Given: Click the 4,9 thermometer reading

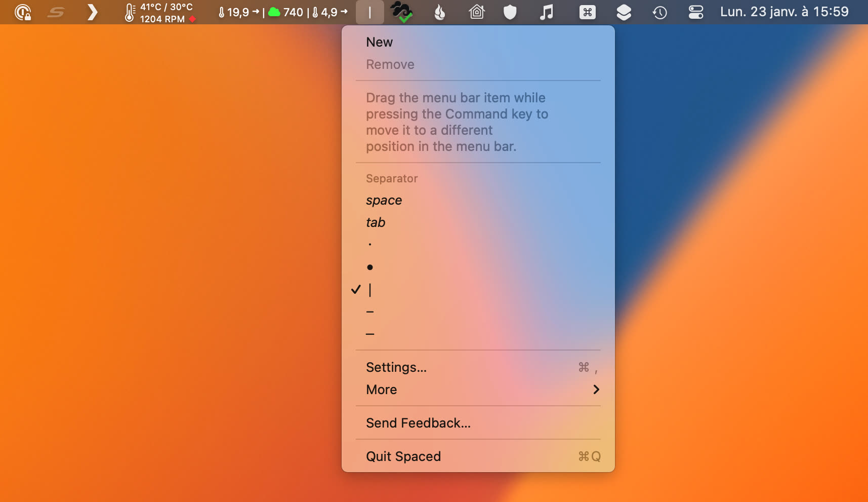Looking at the screenshot, I should tap(329, 12).
